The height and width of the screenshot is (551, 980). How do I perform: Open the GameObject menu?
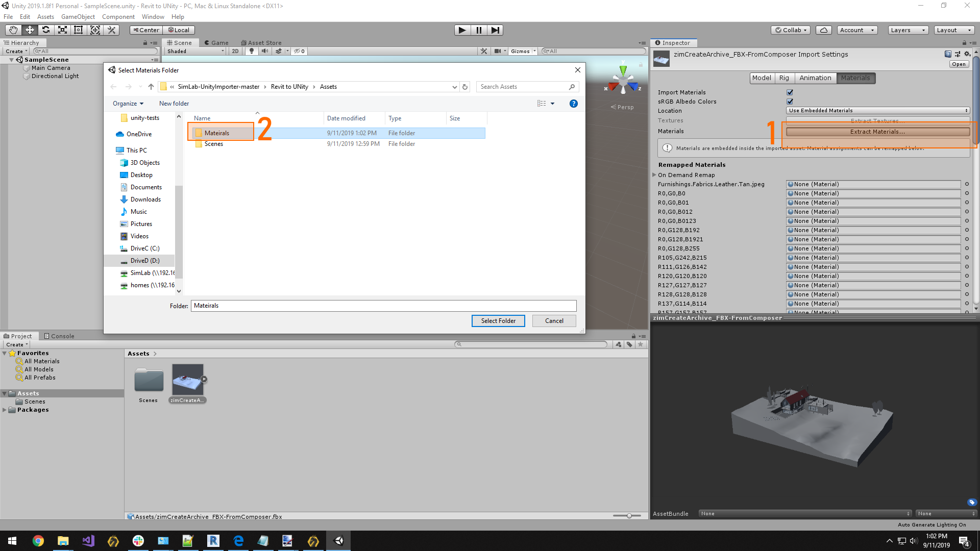[x=78, y=16]
